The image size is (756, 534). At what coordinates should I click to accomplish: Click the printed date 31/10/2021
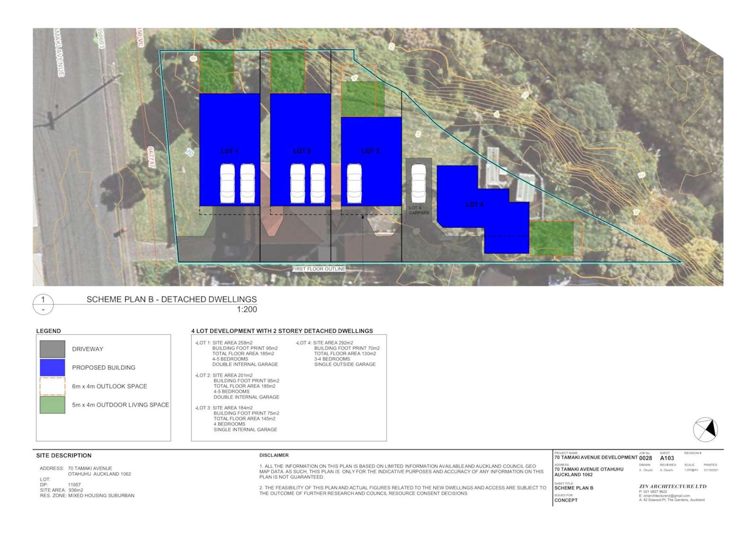click(x=711, y=470)
